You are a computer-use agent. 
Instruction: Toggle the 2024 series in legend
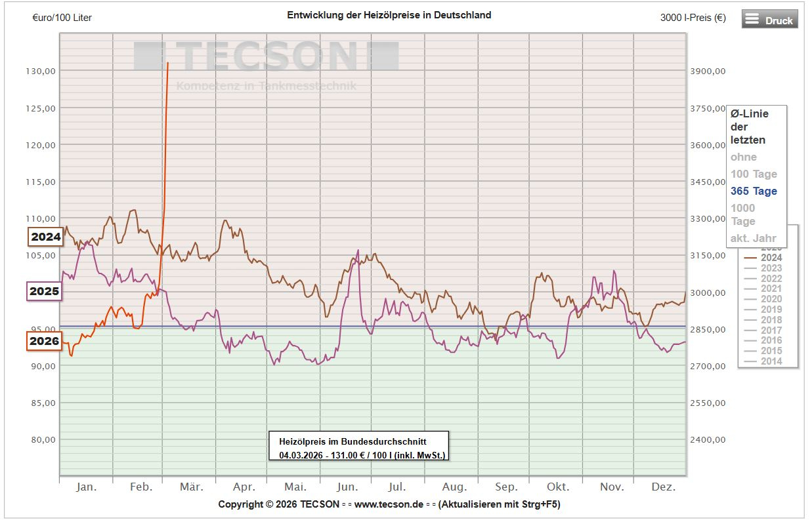click(x=771, y=258)
